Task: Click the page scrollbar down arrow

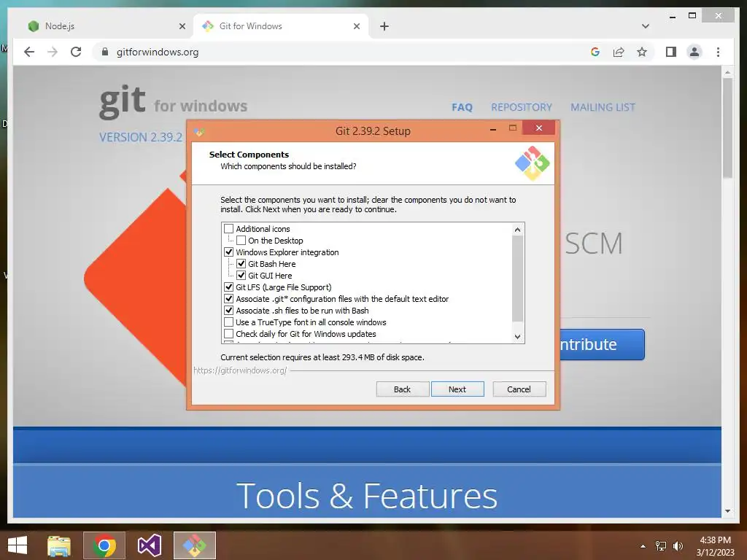Action: point(727,511)
